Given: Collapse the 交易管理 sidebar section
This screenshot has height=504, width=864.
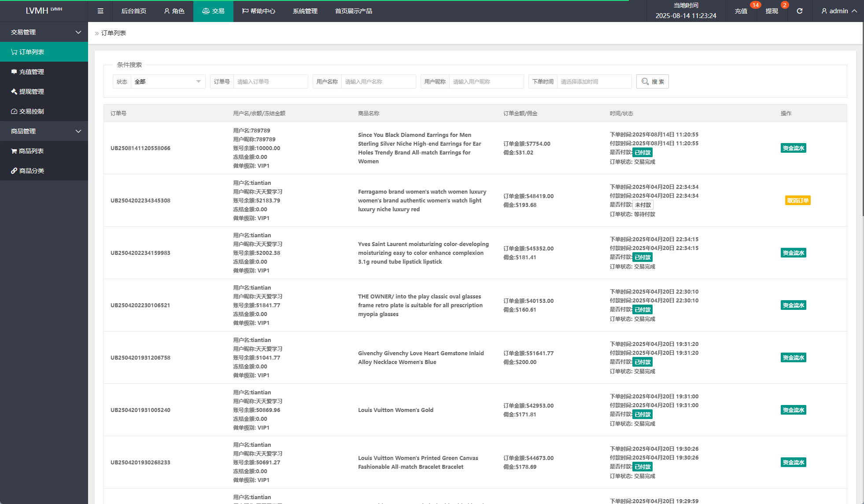Looking at the screenshot, I should (44, 32).
